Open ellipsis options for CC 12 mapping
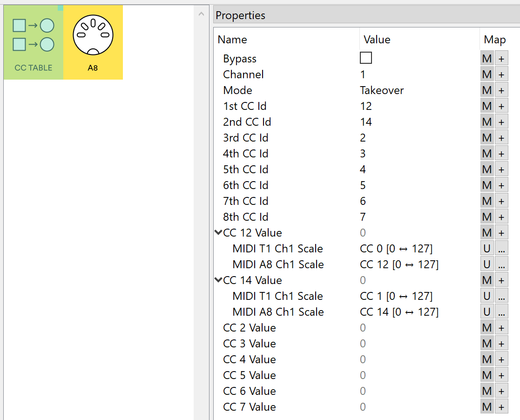This screenshot has height=420, width=520. pos(501,264)
